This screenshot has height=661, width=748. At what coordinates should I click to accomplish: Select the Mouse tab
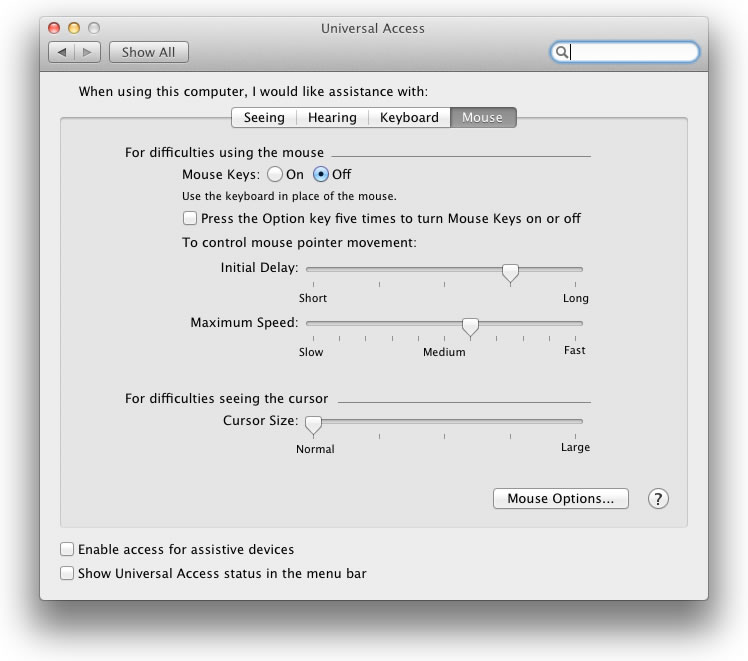point(482,118)
